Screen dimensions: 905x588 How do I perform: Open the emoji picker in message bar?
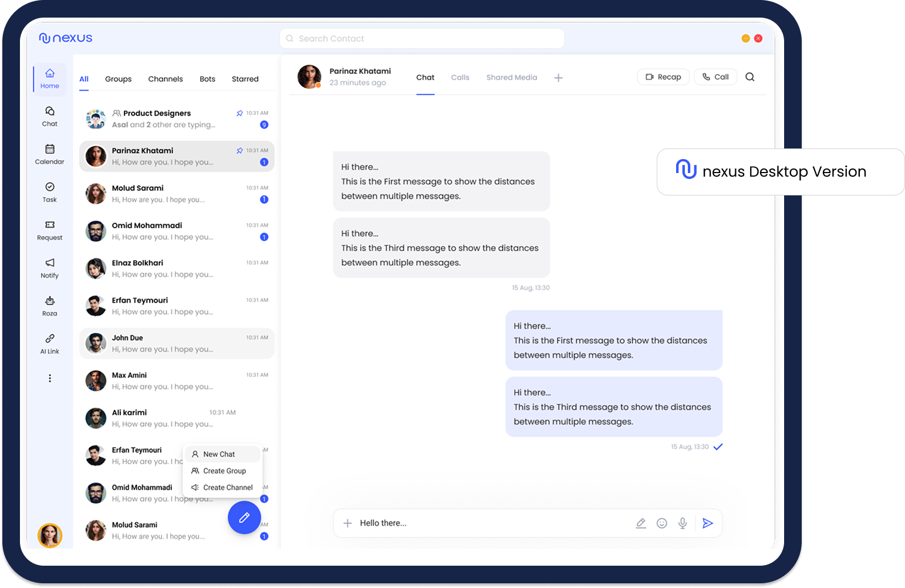[661, 523]
